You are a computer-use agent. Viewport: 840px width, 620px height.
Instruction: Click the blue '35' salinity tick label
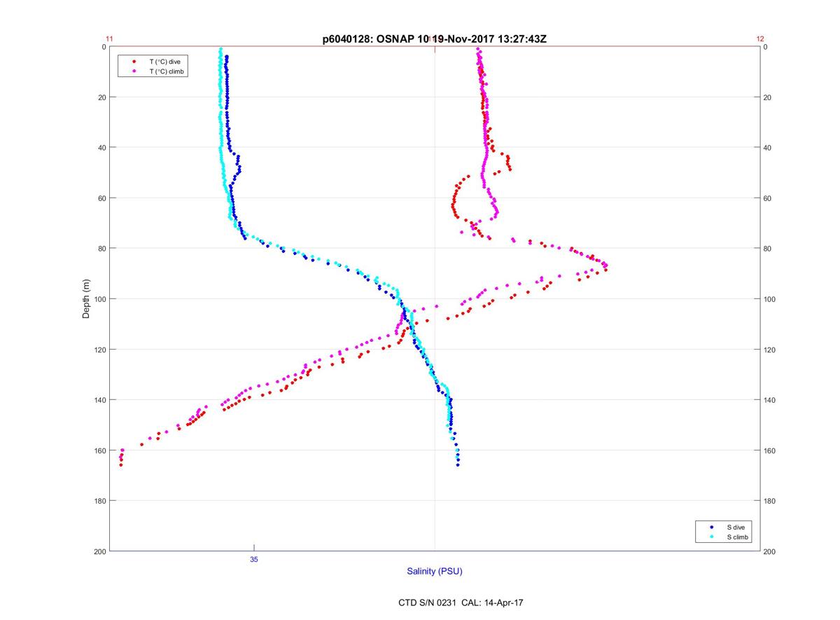coord(254,559)
